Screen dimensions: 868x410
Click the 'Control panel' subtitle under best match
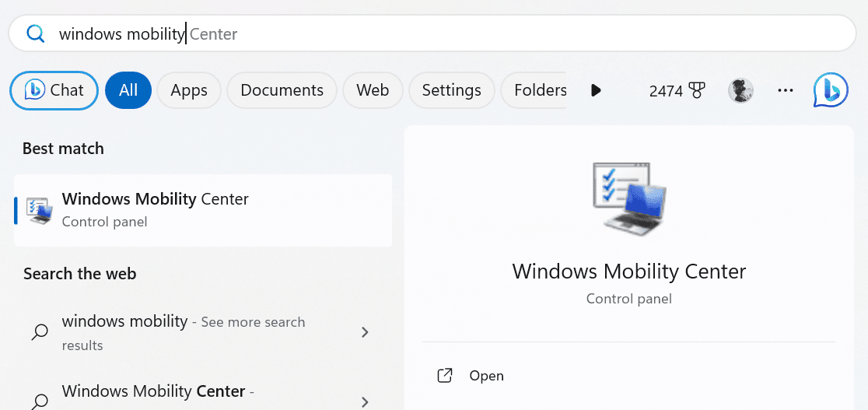[x=105, y=223]
